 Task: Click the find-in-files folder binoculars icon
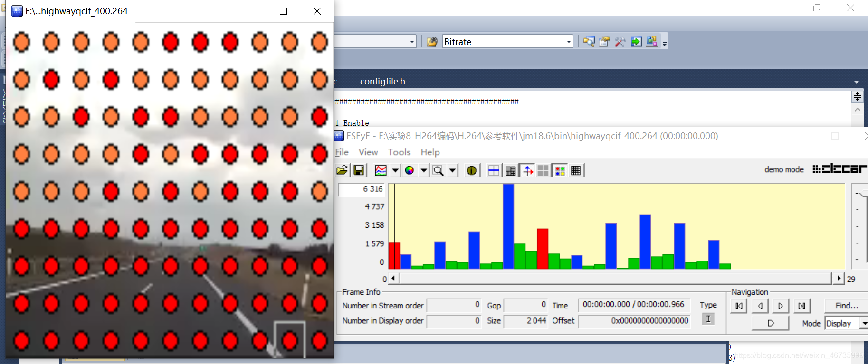click(x=432, y=42)
